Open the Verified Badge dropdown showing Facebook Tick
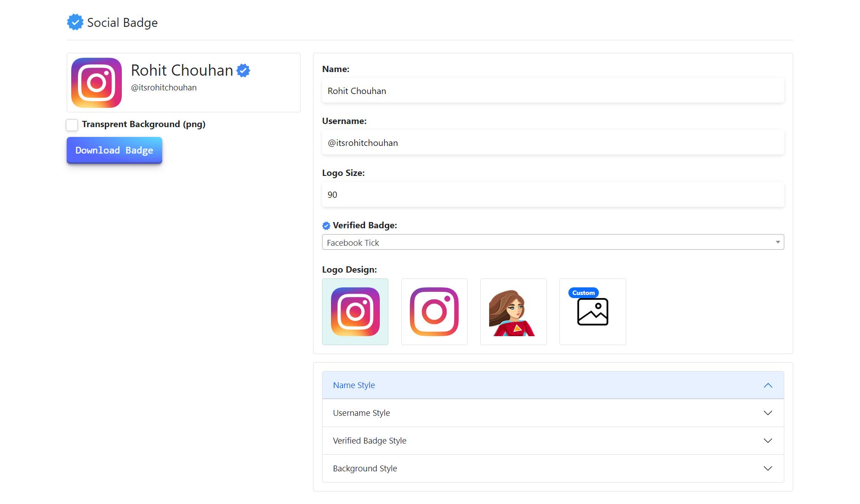This screenshot has width=860, height=504. point(553,242)
